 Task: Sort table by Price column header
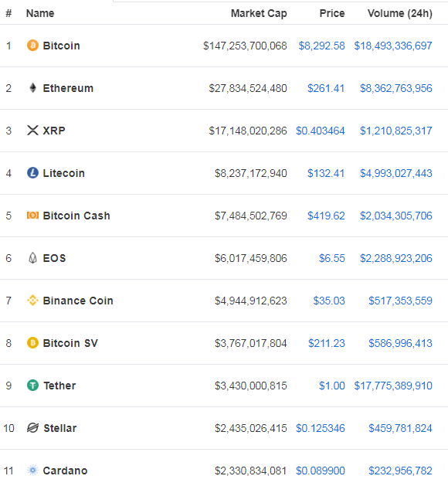click(x=332, y=13)
